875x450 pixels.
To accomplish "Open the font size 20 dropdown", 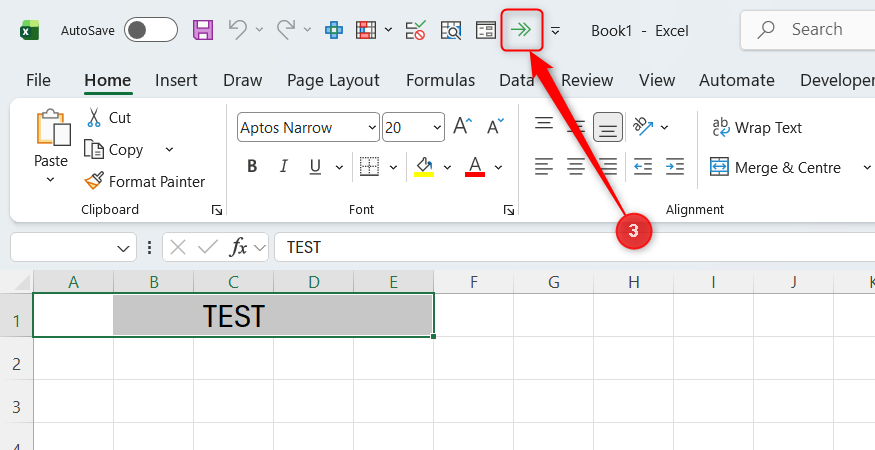I will (437, 128).
